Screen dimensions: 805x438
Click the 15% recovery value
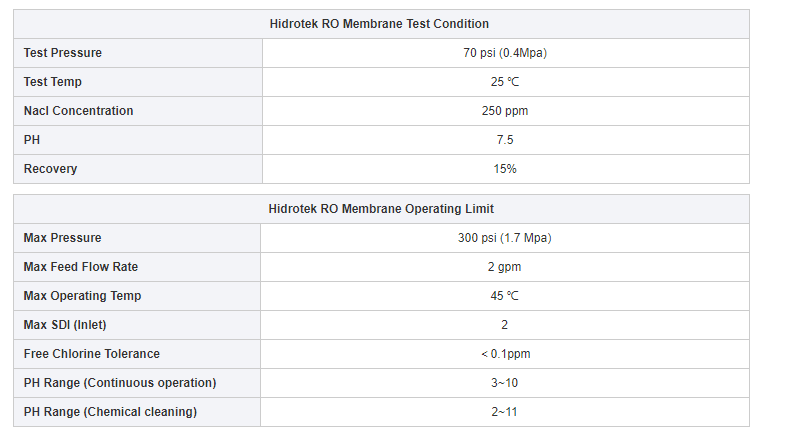505,169
